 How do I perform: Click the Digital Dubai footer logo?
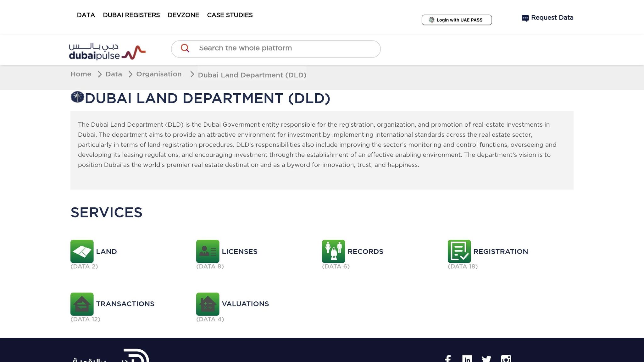coord(111,356)
